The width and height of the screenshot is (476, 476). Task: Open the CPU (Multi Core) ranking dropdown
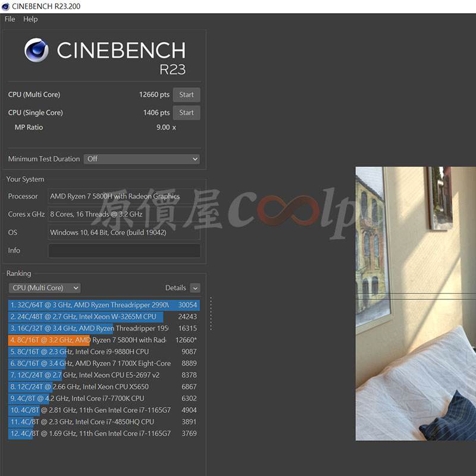click(x=45, y=288)
